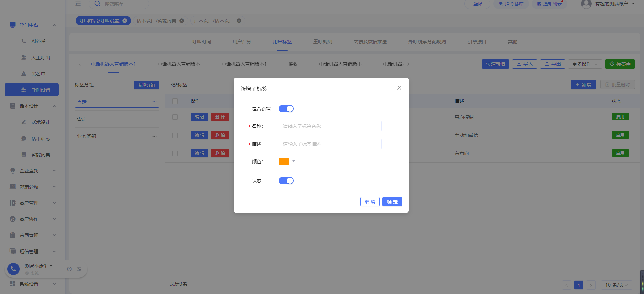Open the 10 条/页 page size dropdown
644x294 pixels.
point(616,285)
